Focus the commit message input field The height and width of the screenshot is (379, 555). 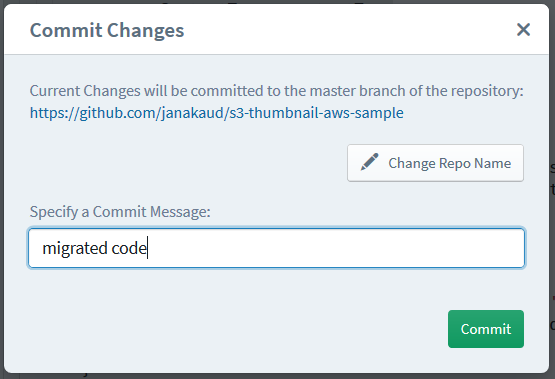[276, 248]
